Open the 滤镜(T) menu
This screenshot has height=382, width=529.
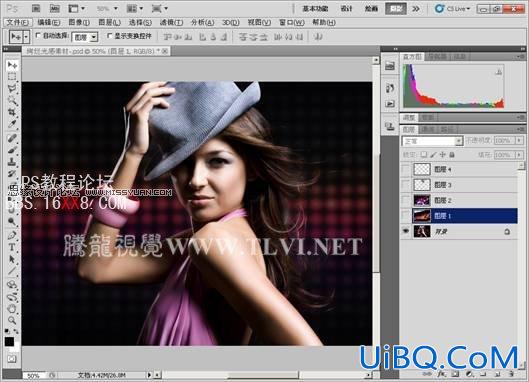pyautogui.click(x=171, y=23)
